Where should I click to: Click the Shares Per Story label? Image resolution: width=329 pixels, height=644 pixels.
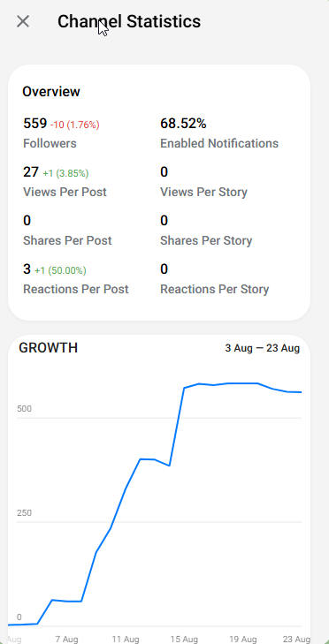[x=206, y=240]
